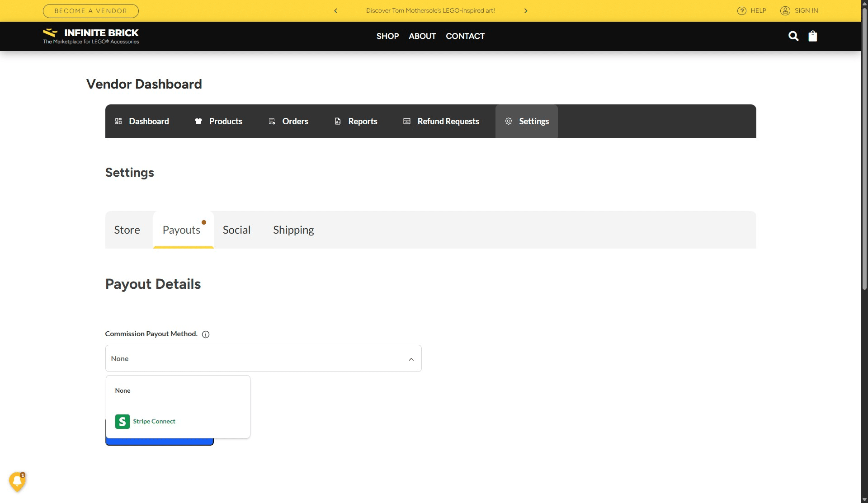
Task: Show next announcement with right chevron
Action: [x=525, y=11]
